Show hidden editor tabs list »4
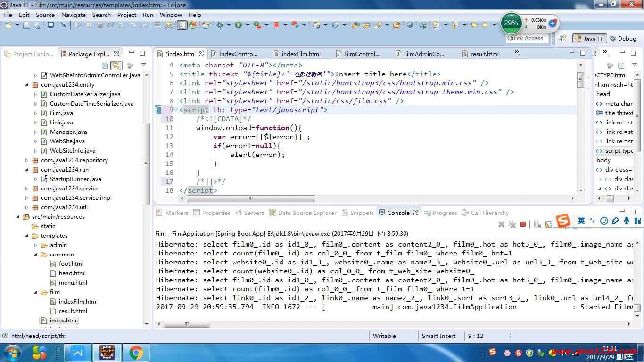This screenshot has height=362, width=644. (518, 54)
